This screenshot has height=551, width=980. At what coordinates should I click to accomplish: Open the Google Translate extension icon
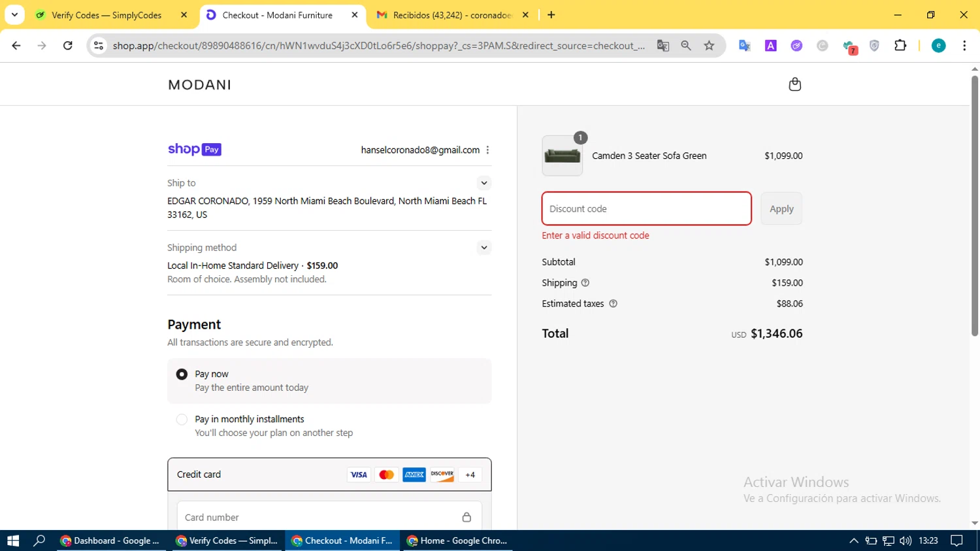coord(745,46)
